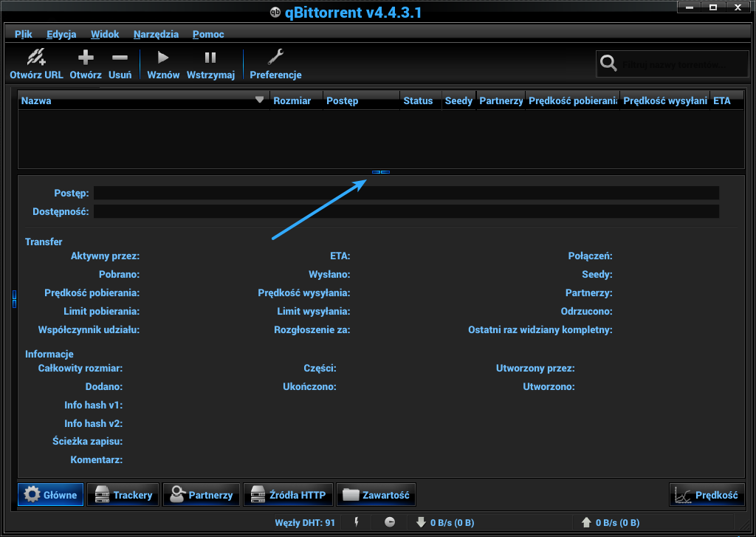Open the Edycja menu
The width and height of the screenshot is (756, 537).
pos(61,34)
